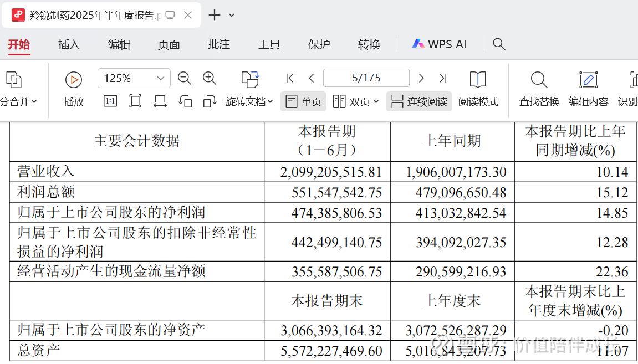This screenshot has width=638, height=364.
Task: Click the Play slideshow icon
Action: coord(74,80)
